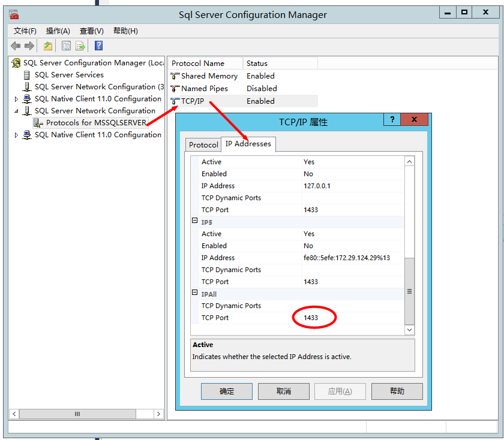
Task: Select the Named Pipes protocol icon
Action: click(175, 89)
